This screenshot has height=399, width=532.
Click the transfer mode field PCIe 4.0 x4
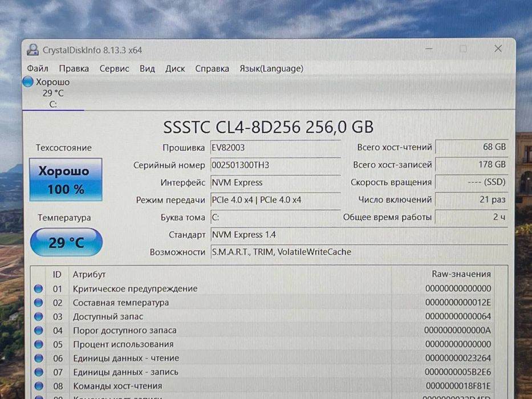point(275,200)
